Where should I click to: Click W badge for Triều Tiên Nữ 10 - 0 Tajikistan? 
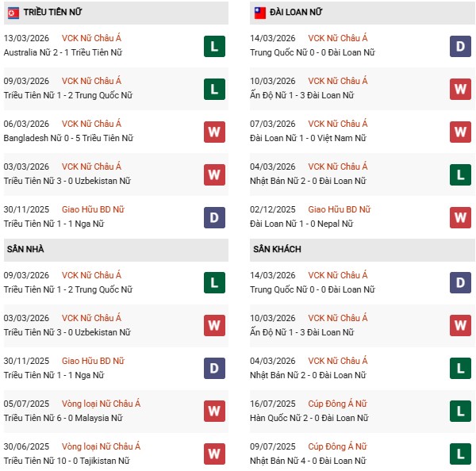pos(214,454)
